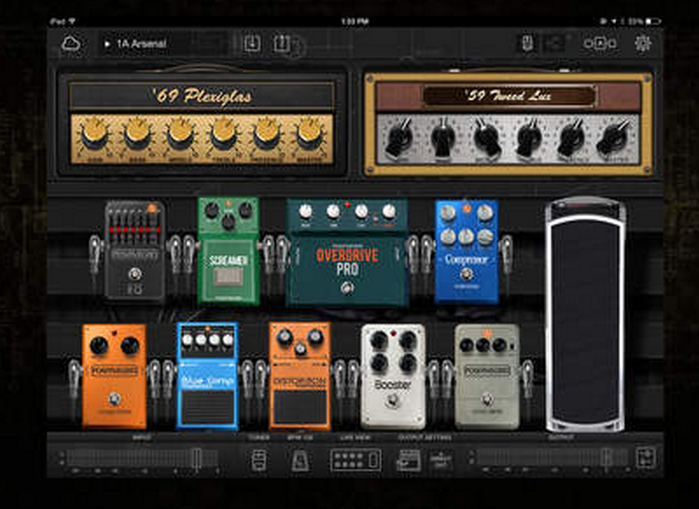Adjust the Input level slider
The width and height of the screenshot is (699, 509).
coord(142,459)
